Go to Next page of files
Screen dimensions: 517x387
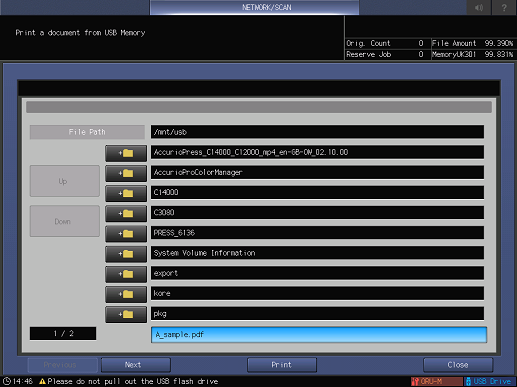(136, 365)
